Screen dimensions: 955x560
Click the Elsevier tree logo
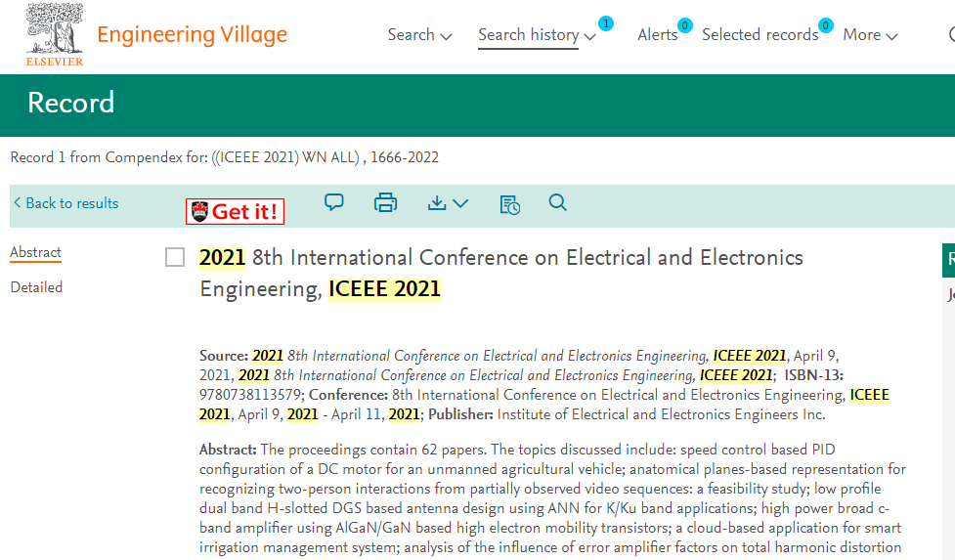pos(55,34)
